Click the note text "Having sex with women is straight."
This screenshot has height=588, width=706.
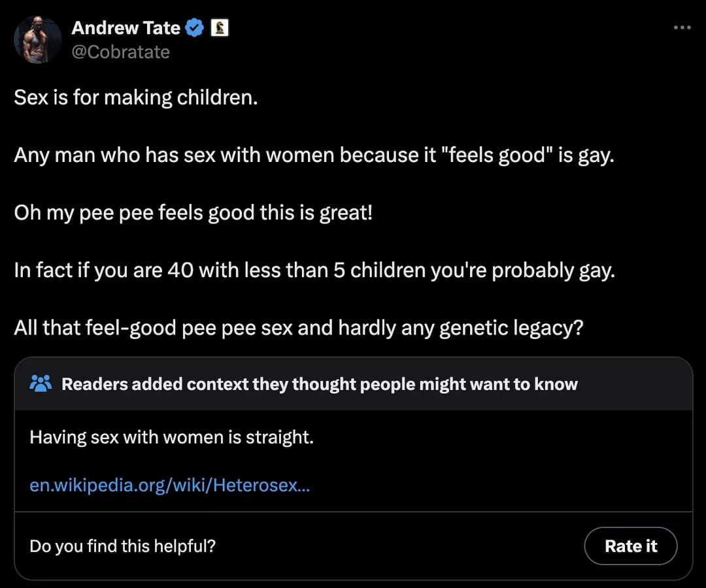point(171,437)
